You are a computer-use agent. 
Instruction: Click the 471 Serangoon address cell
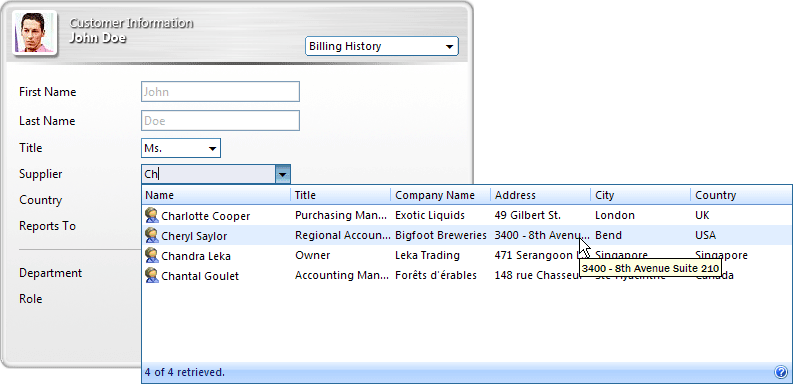click(x=536, y=255)
